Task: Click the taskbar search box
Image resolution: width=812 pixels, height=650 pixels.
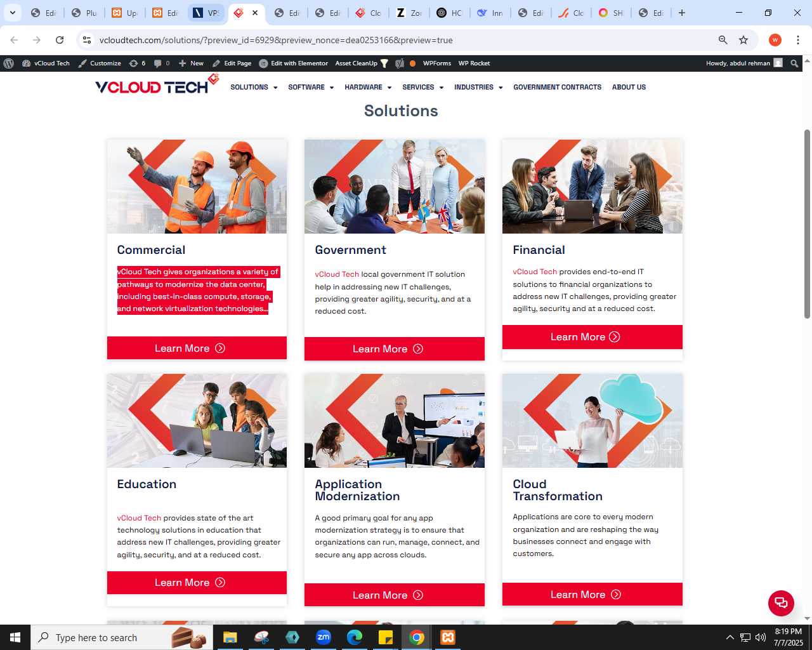Action: [123, 637]
